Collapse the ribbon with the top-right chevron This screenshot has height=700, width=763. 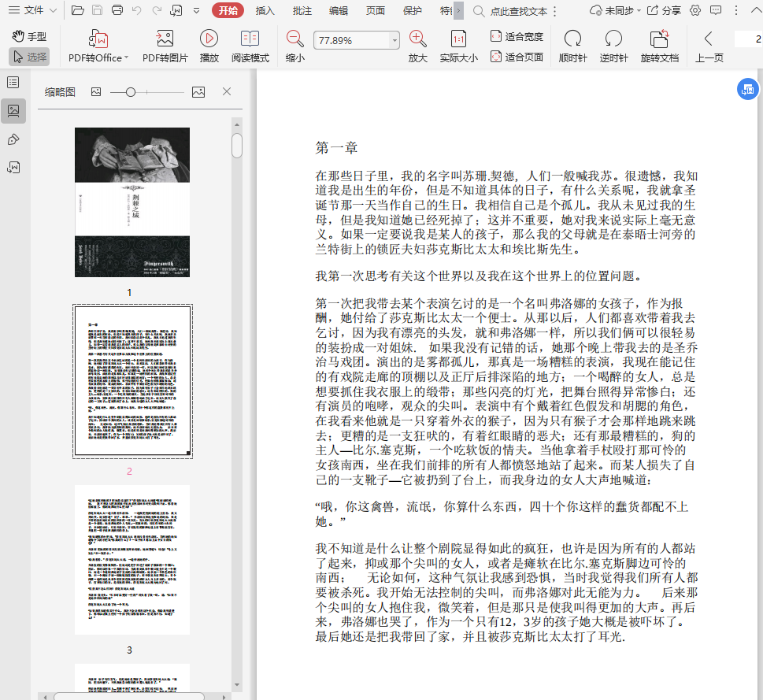click(756, 11)
